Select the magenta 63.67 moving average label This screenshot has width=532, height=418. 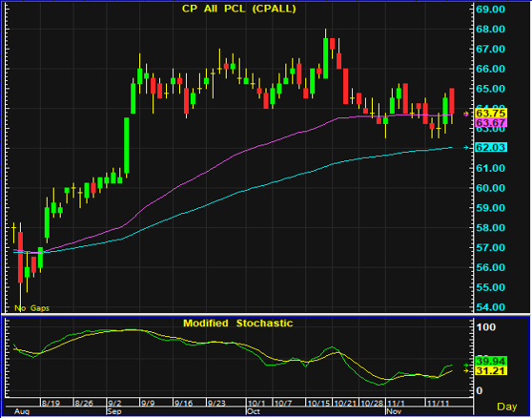(491, 122)
